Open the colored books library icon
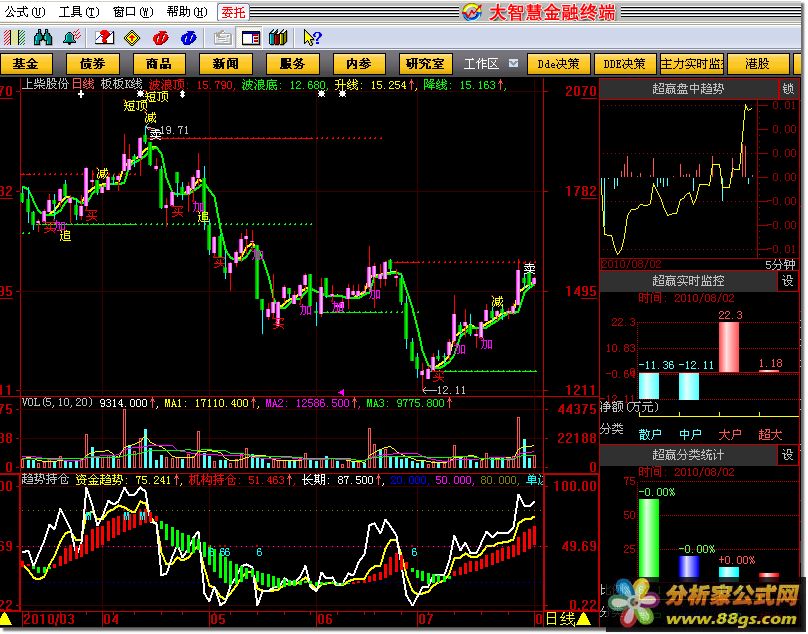The height and width of the screenshot is (634, 808). tap(278, 38)
